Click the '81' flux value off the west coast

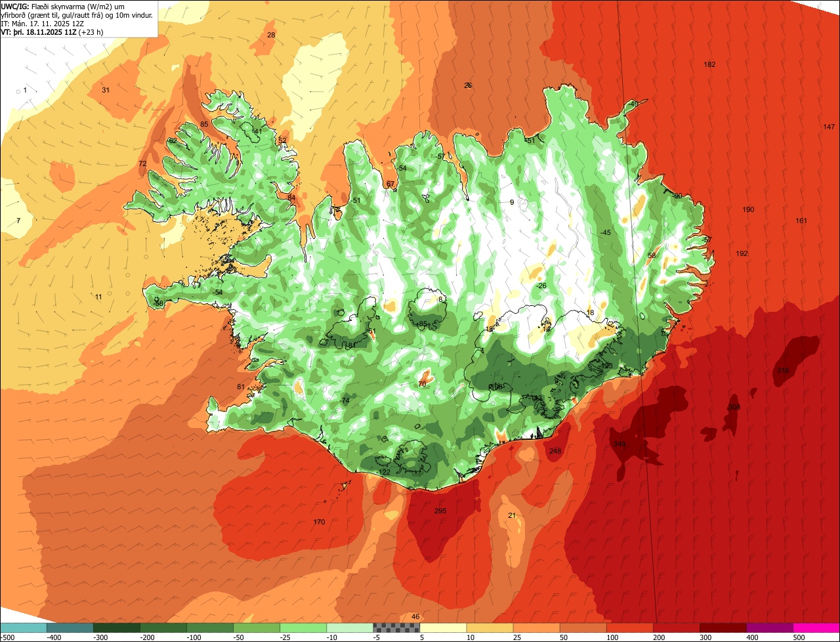click(240, 387)
